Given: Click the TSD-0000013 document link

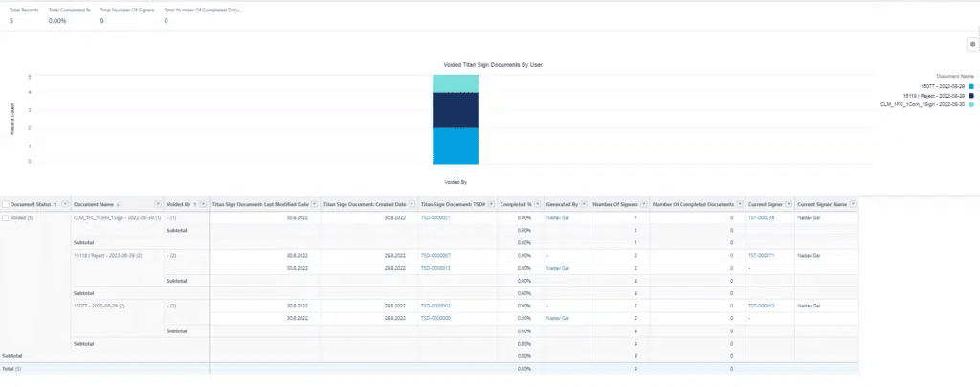Looking at the screenshot, I should point(435,268).
